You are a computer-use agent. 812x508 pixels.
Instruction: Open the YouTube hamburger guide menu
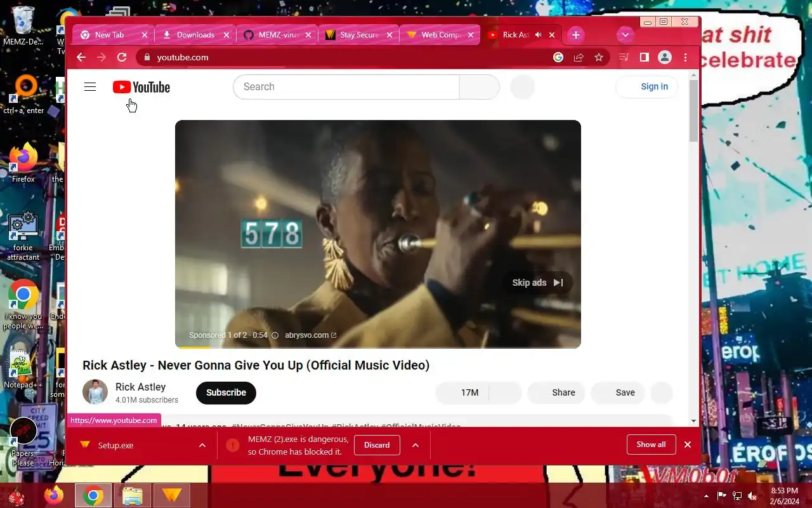pos(90,87)
